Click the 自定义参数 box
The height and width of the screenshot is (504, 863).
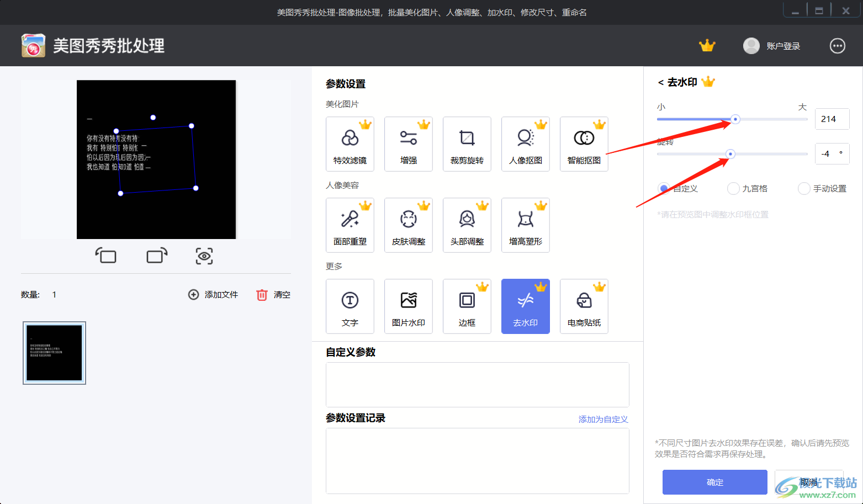click(478, 385)
